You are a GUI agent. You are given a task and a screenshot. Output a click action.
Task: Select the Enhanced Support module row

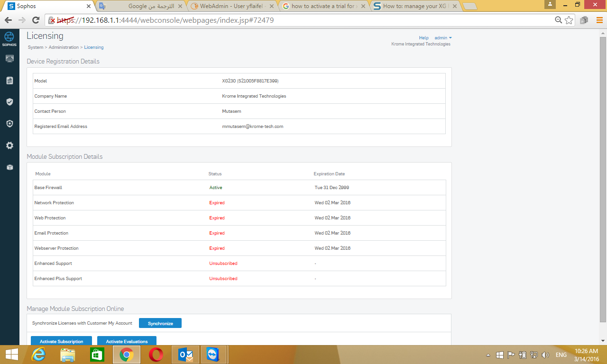(x=239, y=264)
